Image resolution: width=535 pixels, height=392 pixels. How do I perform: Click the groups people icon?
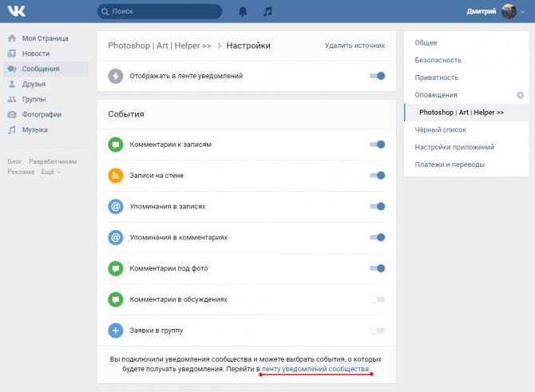pyautogui.click(x=12, y=99)
